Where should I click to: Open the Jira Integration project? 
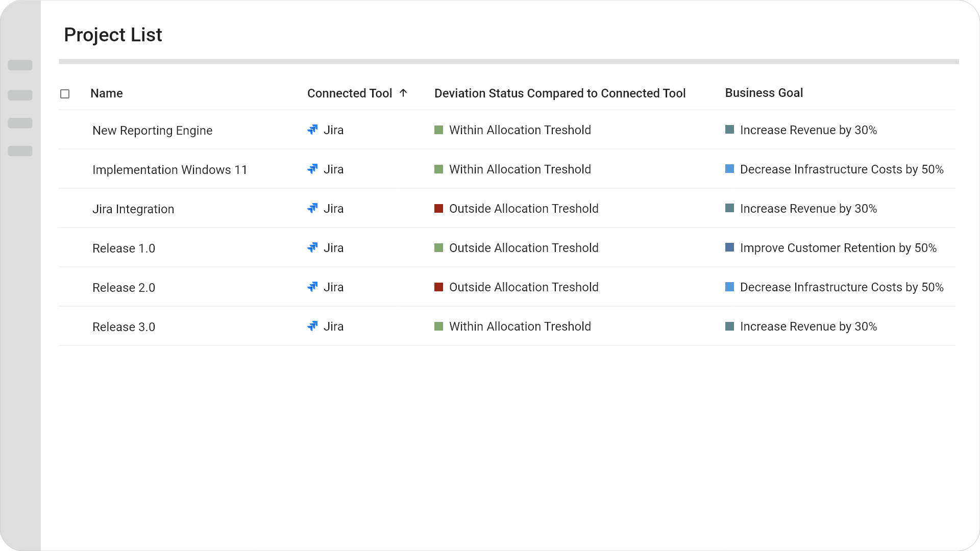[133, 209]
